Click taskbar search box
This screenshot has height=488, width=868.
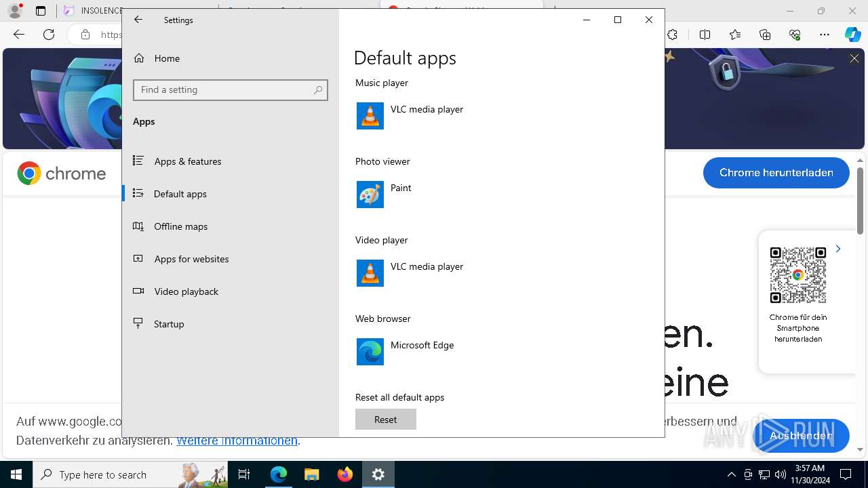point(130,474)
